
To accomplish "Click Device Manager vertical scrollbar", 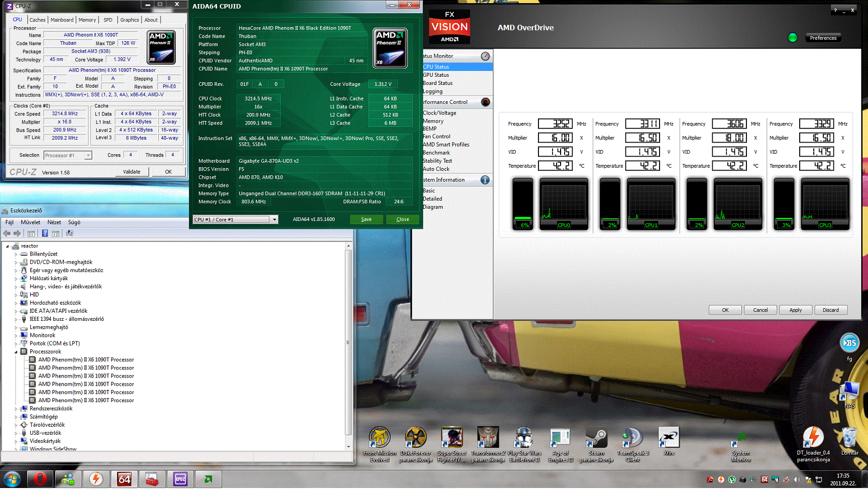I will tap(349, 346).
